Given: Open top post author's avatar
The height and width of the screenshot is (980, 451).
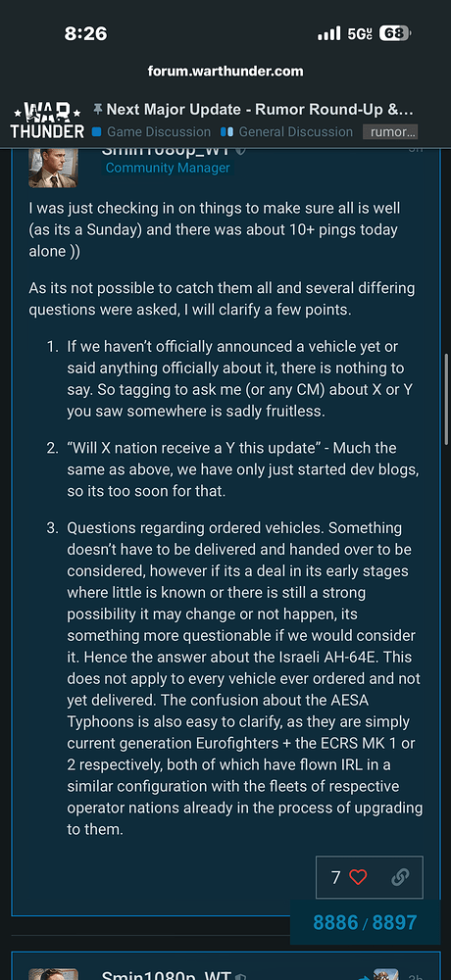Looking at the screenshot, I should point(53,168).
